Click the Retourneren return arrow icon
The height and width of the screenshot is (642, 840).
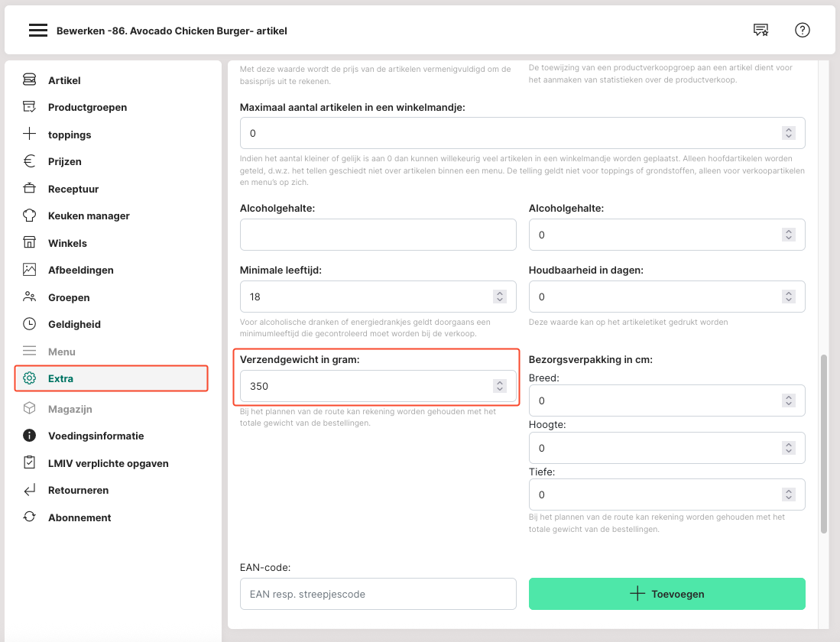click(x=30, y=490)
